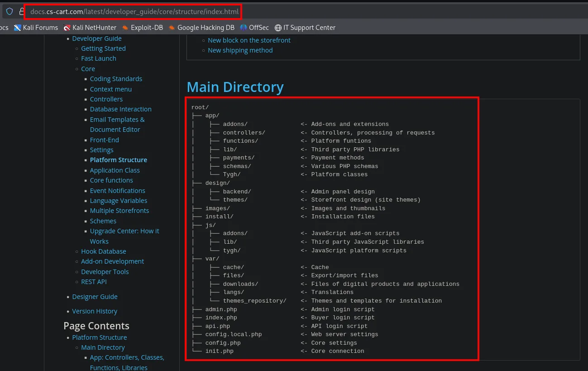Select the Core section link in sidebar
The width and height of the screenshot is (588, 371).
click(x=88, y=69)
